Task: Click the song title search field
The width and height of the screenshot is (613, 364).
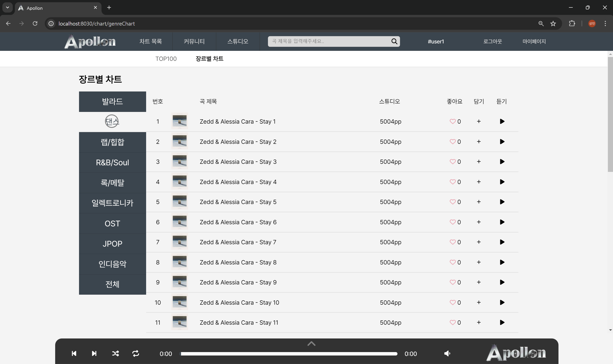Action: pos(329,41)
